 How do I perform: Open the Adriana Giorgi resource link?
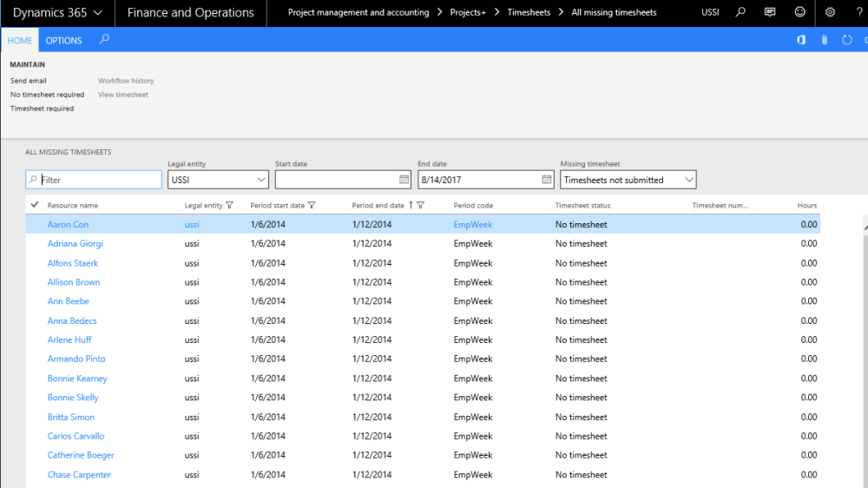(76, 244)
